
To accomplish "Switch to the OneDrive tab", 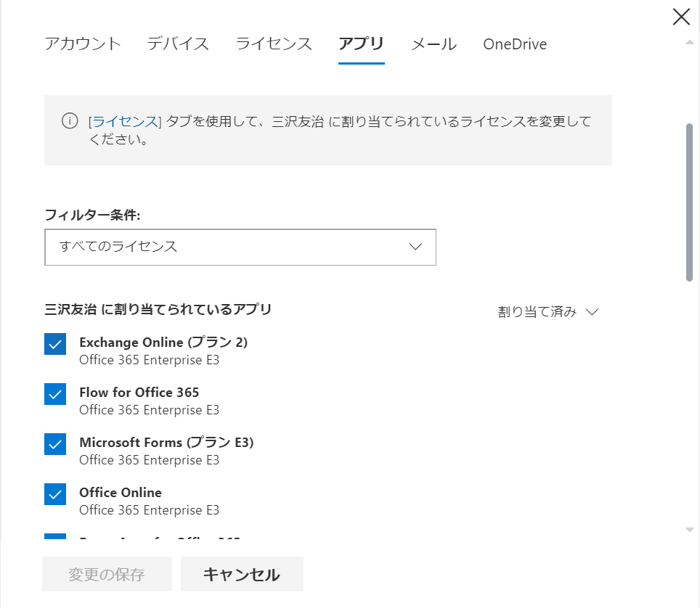I will [515, 44].
